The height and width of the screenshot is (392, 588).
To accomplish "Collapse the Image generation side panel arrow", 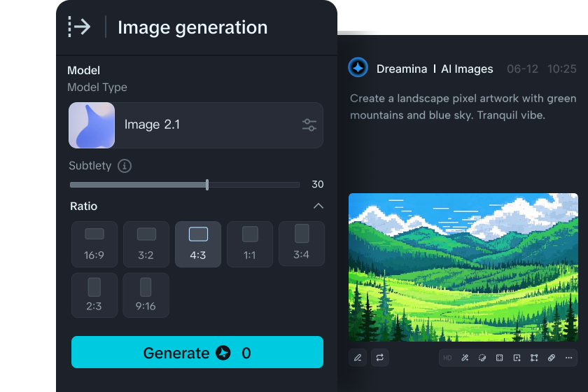I will click(80, 27).
